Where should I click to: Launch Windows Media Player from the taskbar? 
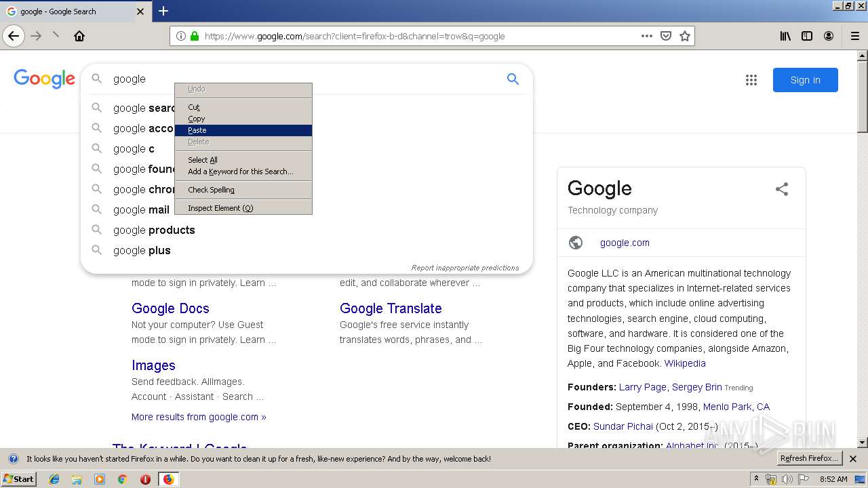(x=100, y=479)
